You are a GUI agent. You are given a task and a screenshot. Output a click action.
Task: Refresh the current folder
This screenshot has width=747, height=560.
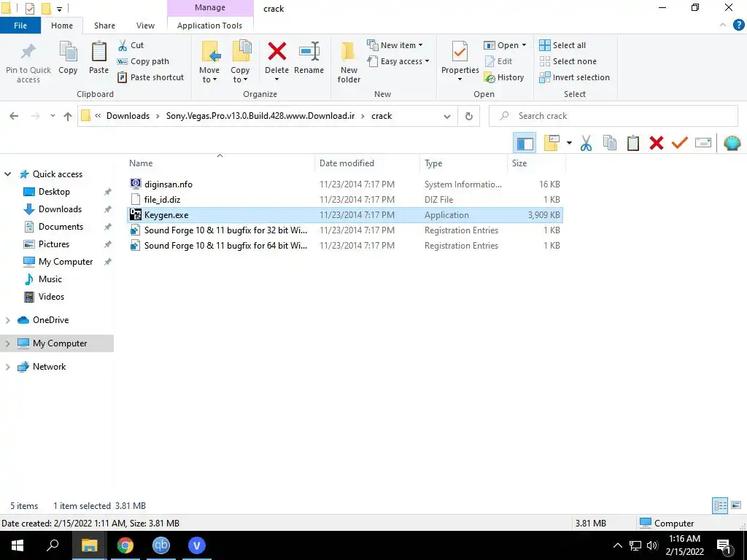469,116
